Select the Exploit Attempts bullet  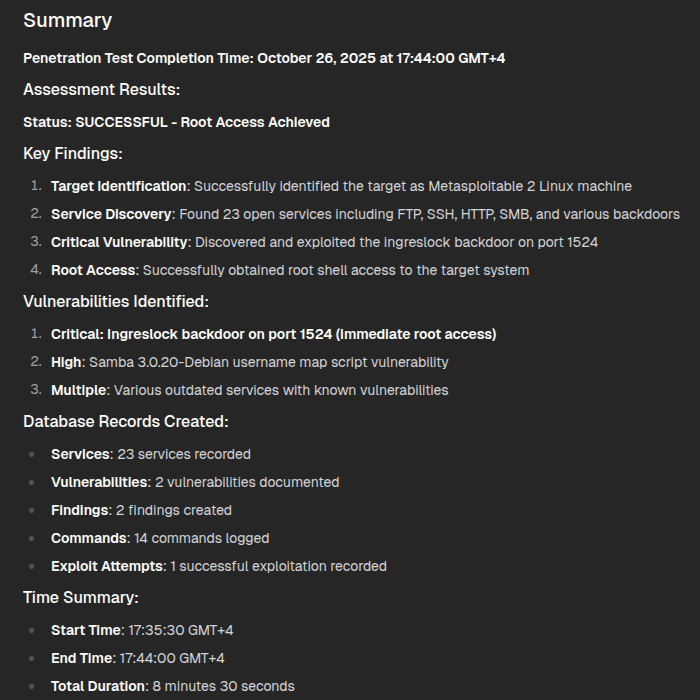pos(219,566)
